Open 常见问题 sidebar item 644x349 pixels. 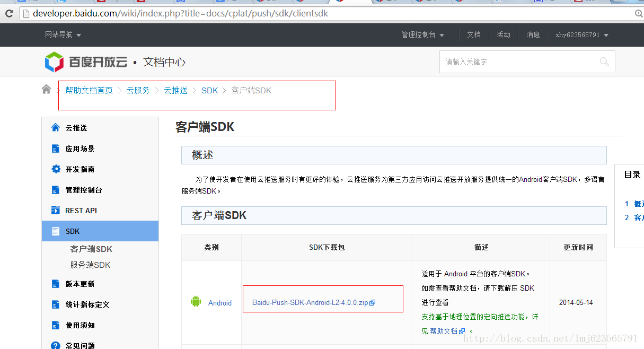coord(80,346)
